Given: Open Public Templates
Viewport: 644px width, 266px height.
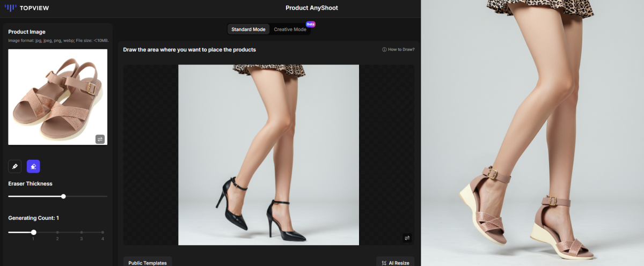Looking at the screenshot, I should [148, 263].
